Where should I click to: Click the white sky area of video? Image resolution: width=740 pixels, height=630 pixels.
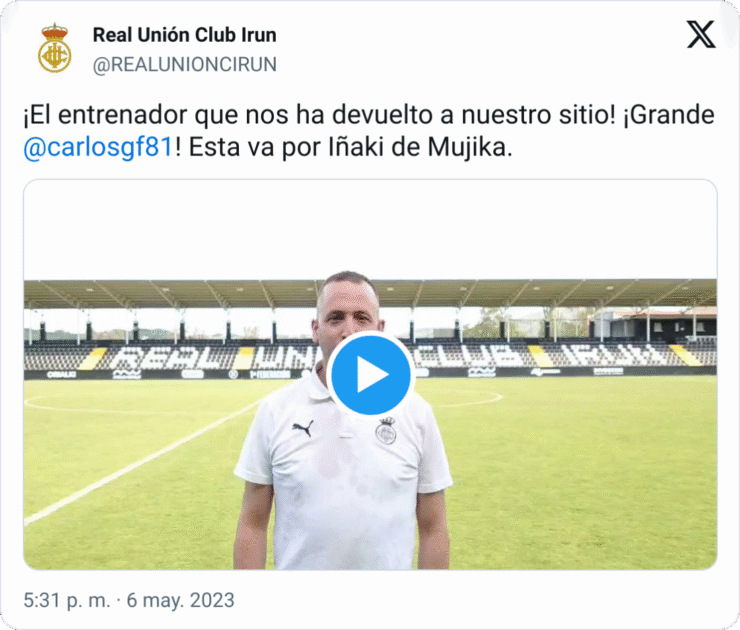(370, 229)
